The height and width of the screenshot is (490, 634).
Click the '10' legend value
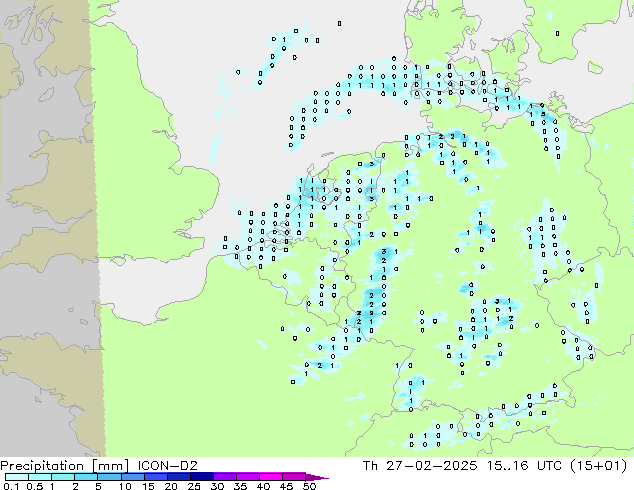tap(125, 486)
